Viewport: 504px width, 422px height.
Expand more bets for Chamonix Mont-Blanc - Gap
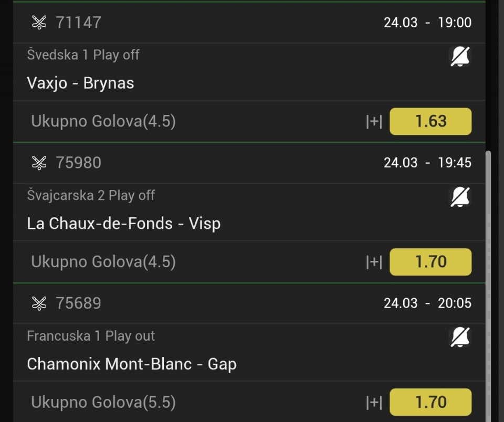click(x=374, y=403)
